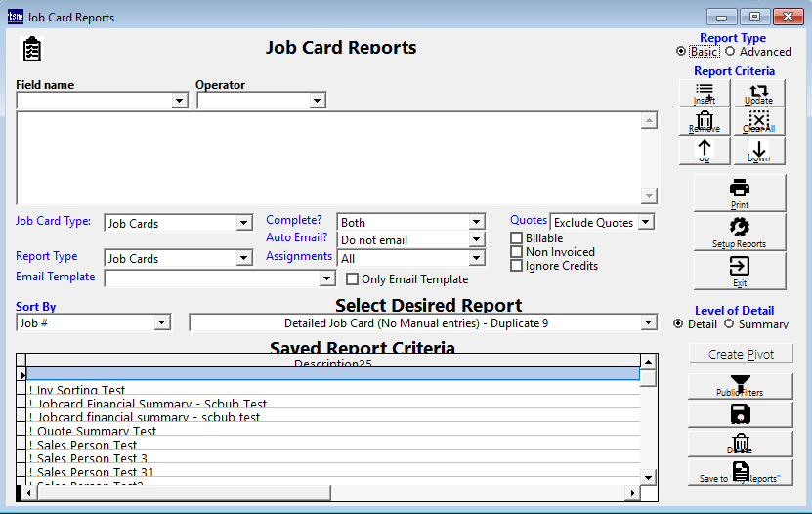
Task: Click the Exit icon button
Action: point(740,271)
